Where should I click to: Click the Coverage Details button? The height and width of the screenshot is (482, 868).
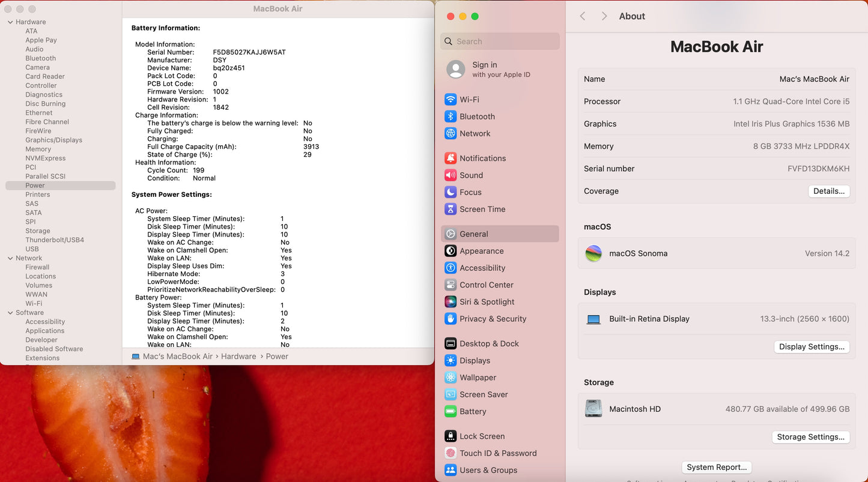tap(828, 191)
